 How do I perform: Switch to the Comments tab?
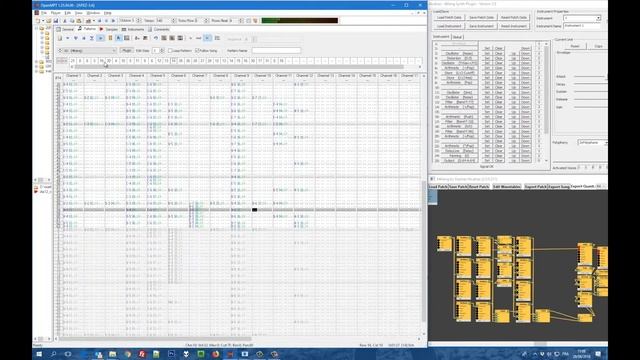coord(159,29)
